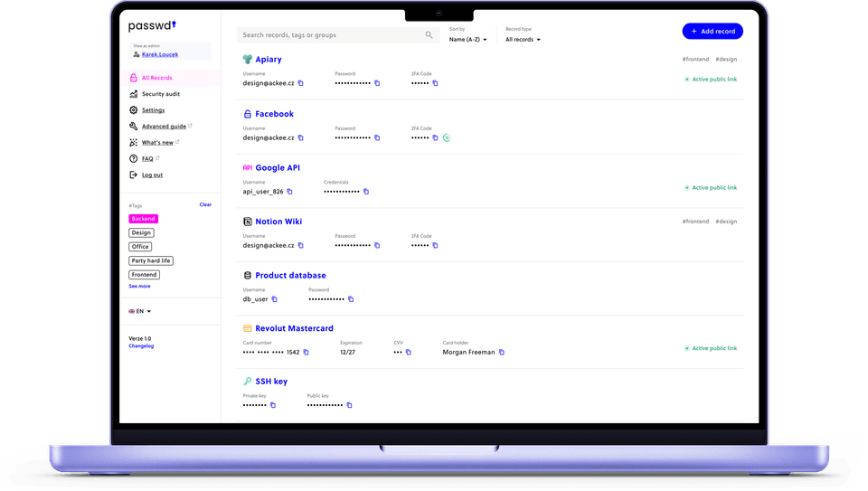
Task: Focus the search records input field
Action: coord(337,35)
